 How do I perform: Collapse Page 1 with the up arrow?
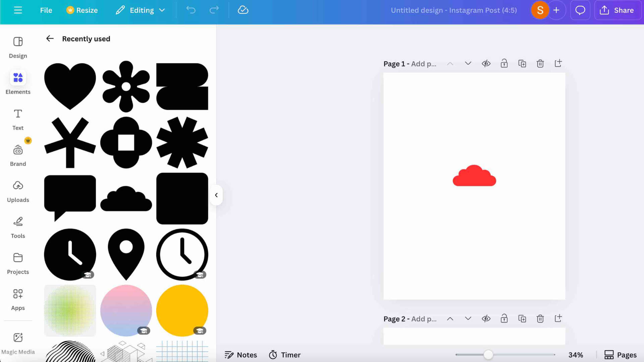(x=450, y=63)
